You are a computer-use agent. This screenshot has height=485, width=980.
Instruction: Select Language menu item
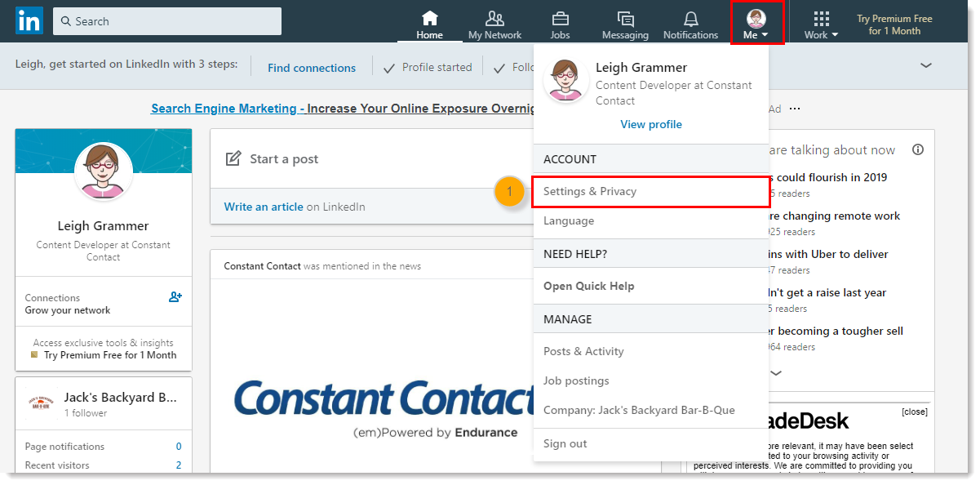coord(650,220)
